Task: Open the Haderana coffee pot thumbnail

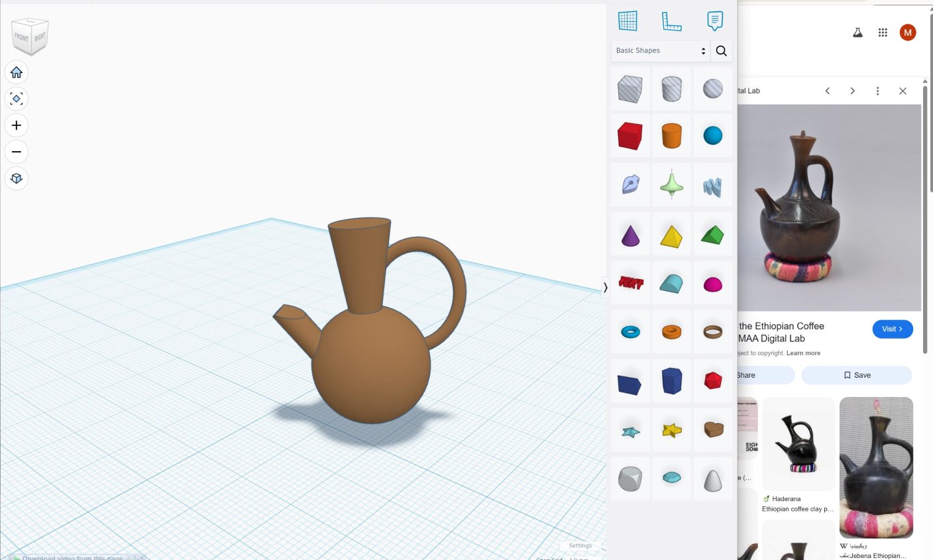Action: point(798,444)
